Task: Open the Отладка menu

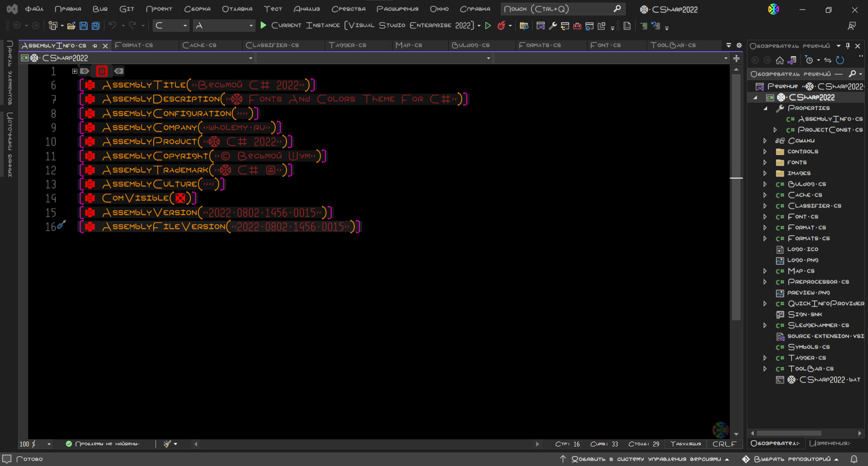Action: point(237,9)
